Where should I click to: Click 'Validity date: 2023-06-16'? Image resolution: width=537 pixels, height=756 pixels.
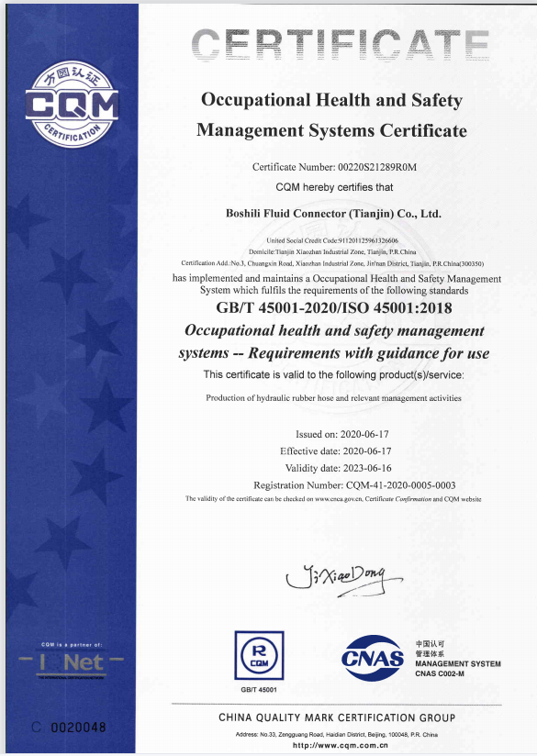[x=338, y=468]
